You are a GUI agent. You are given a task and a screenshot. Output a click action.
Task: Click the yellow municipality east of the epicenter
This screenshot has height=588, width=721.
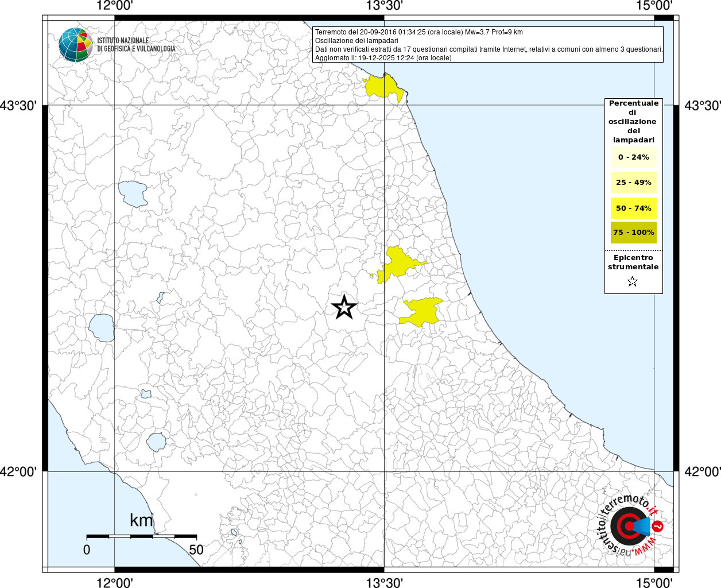[422, 312]
